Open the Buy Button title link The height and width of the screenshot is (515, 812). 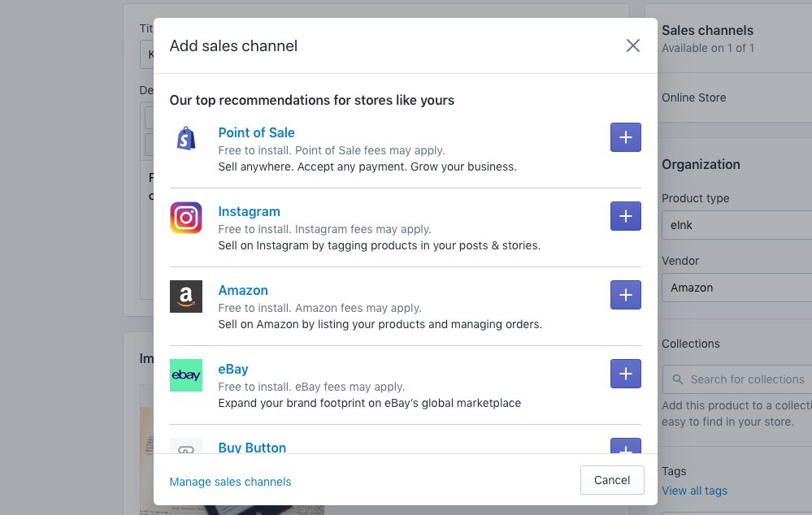pos(252,447)
